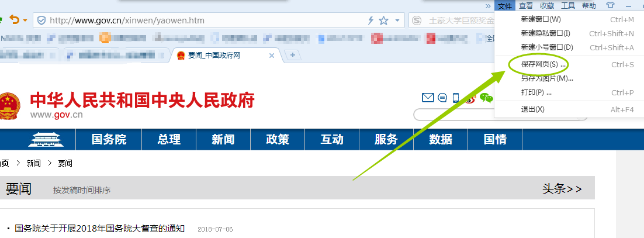644x238 pixels.
Task: Click the chat bubble icon on site header
Action: [x=442, y=98]
